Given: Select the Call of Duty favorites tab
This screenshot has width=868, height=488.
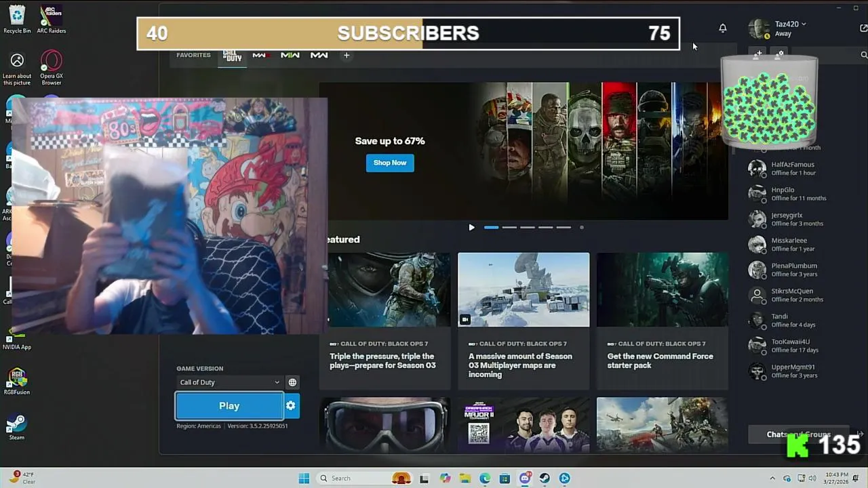Looking at the screenshot, I should [x=233, y=56].
